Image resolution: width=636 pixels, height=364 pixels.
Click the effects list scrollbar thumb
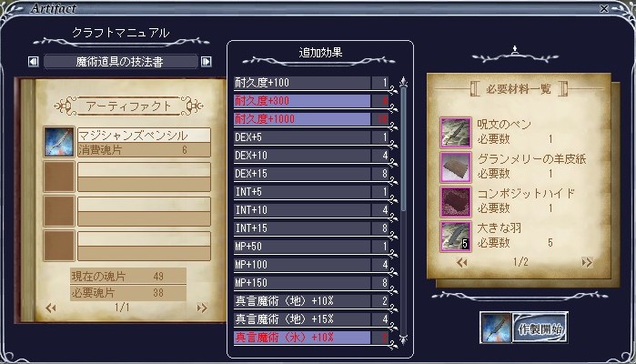403,149
